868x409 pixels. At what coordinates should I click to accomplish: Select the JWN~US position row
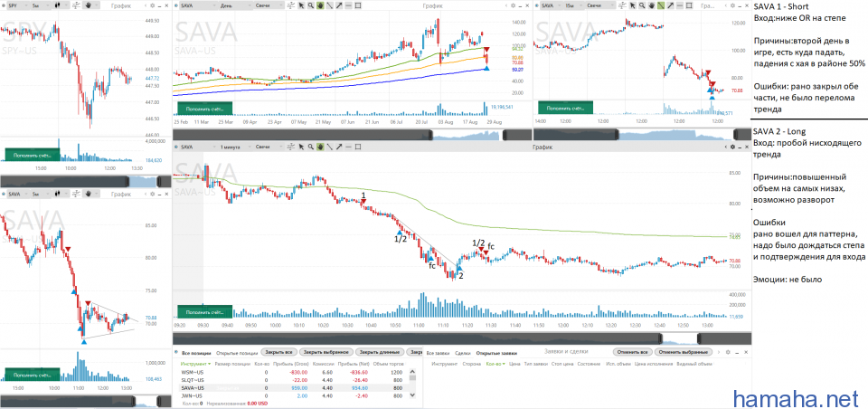tap(294, 395)
